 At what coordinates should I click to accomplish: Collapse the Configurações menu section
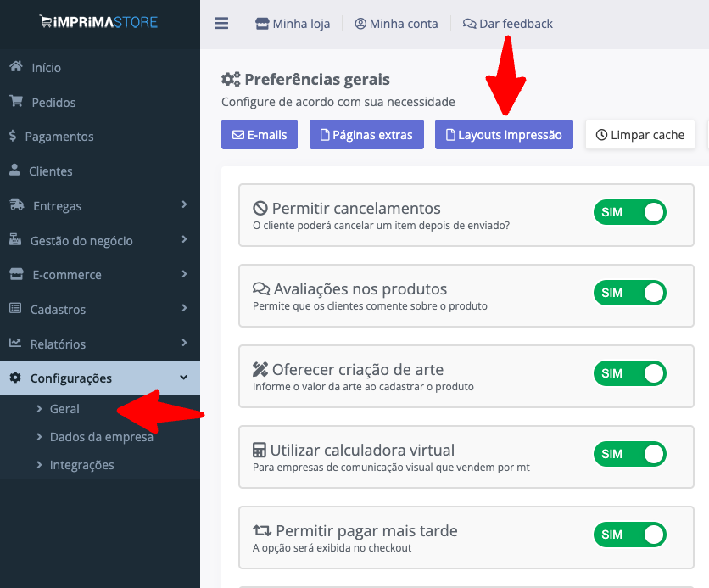100,378
